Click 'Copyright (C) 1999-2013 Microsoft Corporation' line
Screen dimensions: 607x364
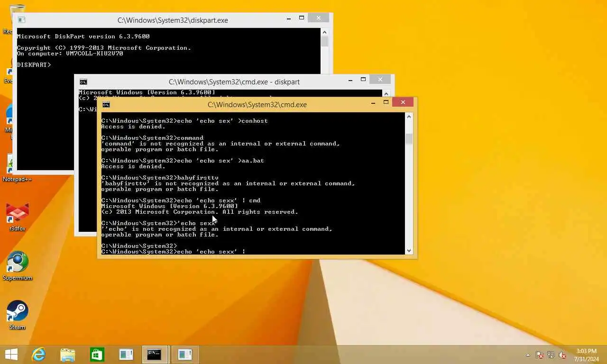point(104,48)
